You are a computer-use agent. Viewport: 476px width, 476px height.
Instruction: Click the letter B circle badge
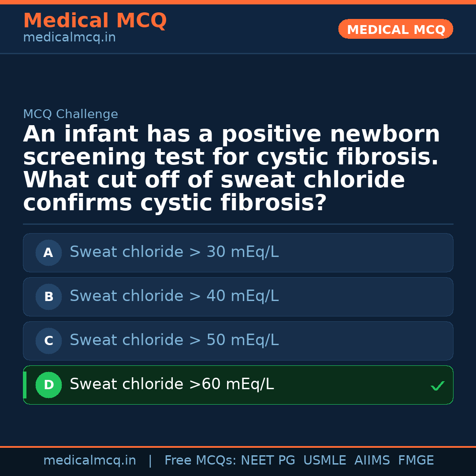tap(48, 297)
